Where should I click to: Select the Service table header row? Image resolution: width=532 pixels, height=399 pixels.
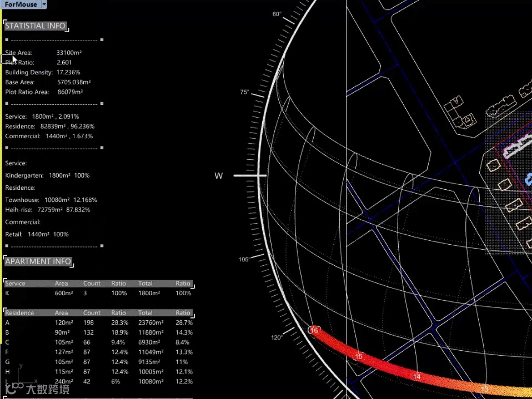[x=99, y=284]
